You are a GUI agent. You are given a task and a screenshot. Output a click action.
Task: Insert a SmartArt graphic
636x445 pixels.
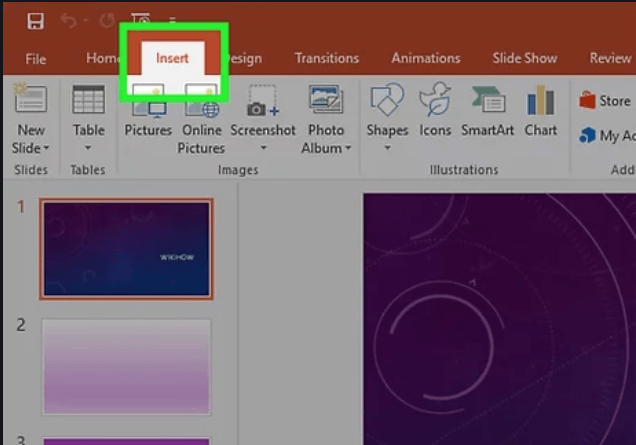coord(488,110)
